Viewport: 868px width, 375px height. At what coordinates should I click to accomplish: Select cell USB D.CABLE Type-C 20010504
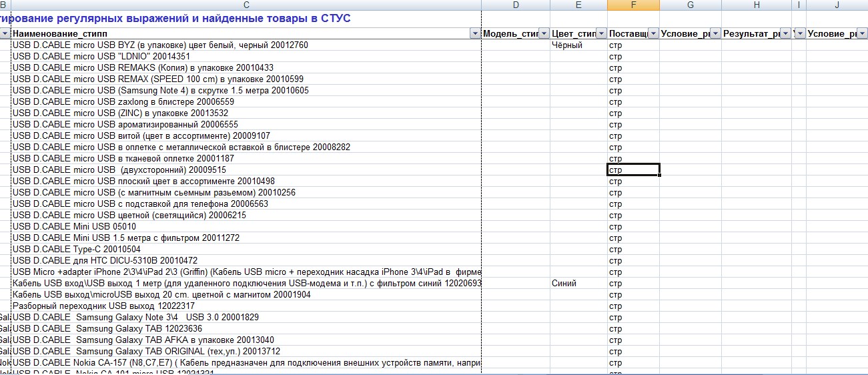(x=246, y=250)
